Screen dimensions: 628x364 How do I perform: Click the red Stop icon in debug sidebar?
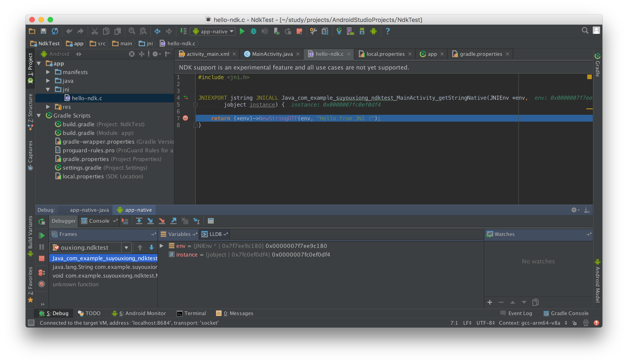42,258
